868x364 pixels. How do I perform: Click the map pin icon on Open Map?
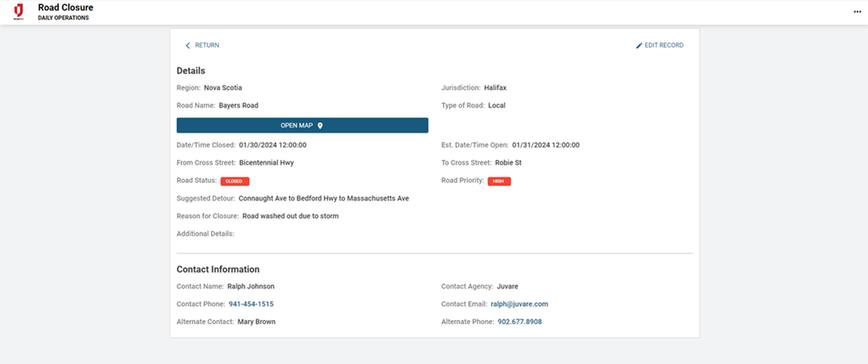click(x=320, y=125)
